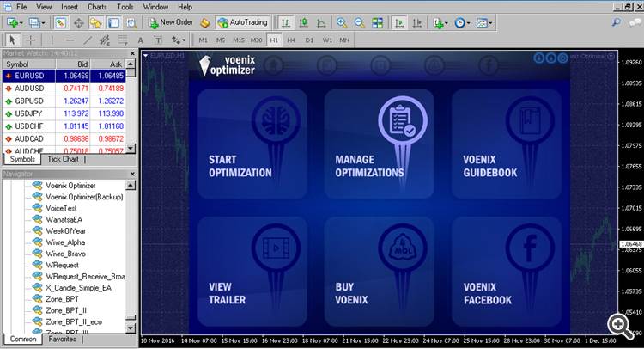644x349 pixels.
Task: Select WanatsaEA in Navigator list
Action: (64, 219)
